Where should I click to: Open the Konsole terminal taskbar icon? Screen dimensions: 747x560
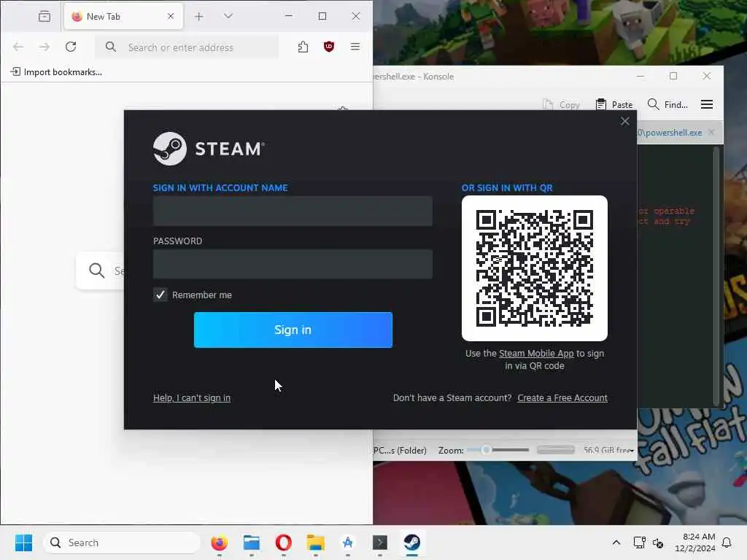pyautogui.click(x=379, y=542)
